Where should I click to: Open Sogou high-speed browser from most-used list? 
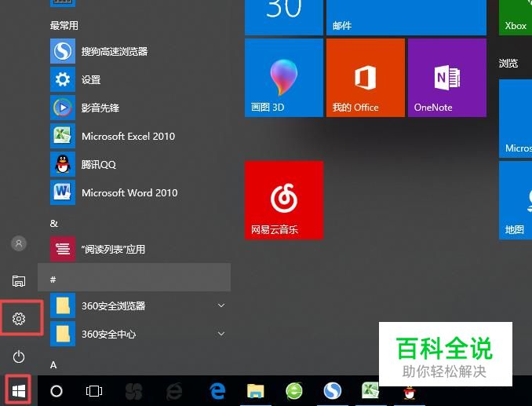134,51
